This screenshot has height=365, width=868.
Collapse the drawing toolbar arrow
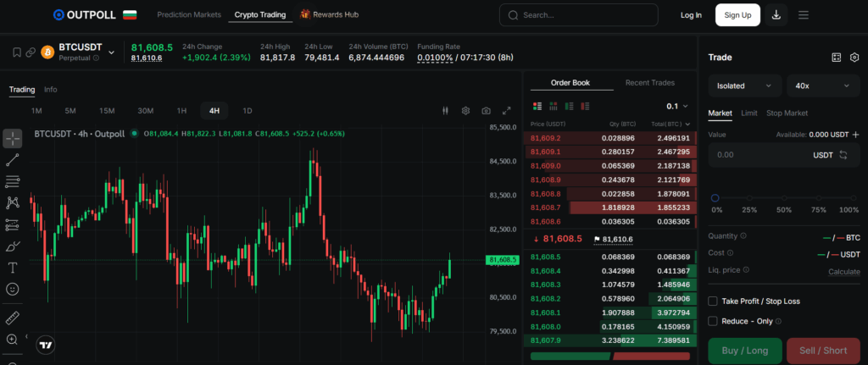(x=26, y=336)
